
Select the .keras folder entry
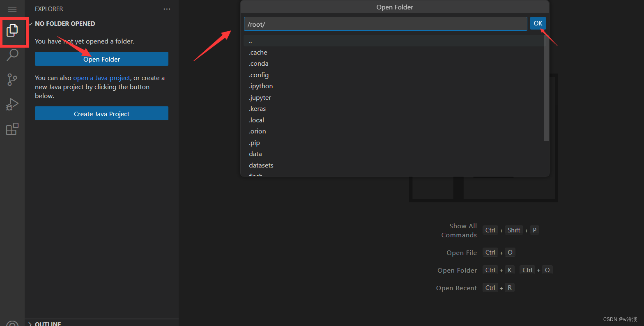click(x=393, y=109)
